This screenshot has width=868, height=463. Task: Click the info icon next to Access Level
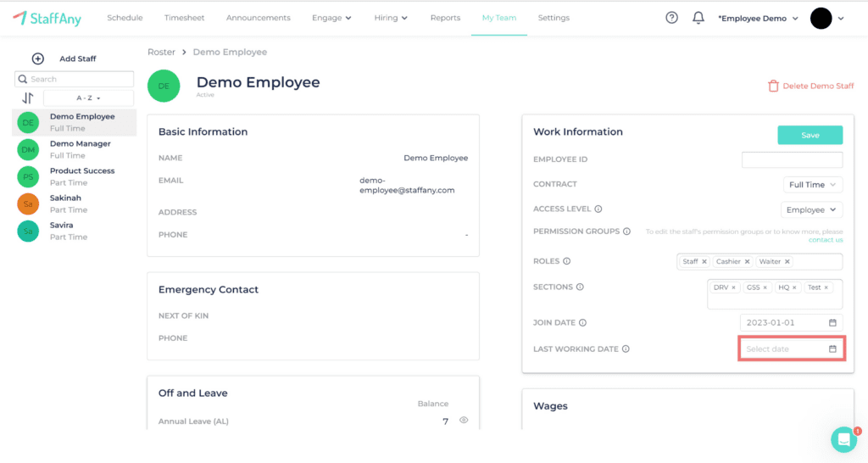click(598, 209)
